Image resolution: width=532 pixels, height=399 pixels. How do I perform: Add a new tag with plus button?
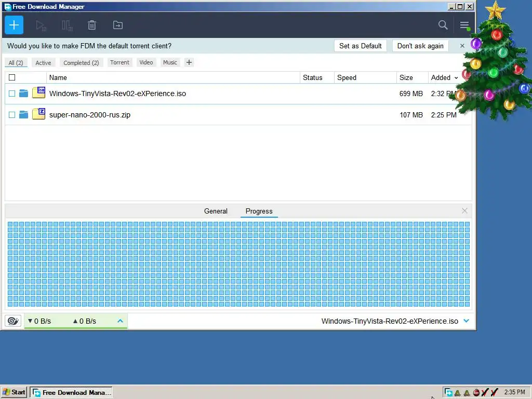click(189, 62)
